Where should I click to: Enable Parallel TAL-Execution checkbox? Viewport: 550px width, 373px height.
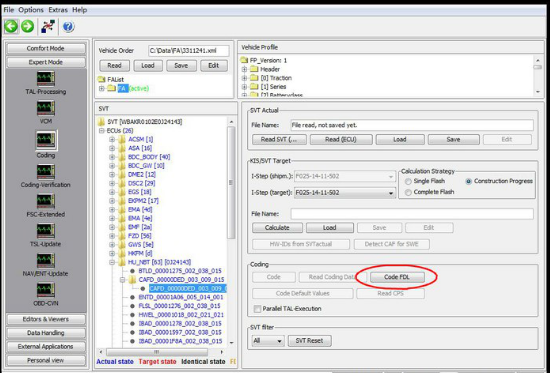pyautogui.click(x=257, y=309)
